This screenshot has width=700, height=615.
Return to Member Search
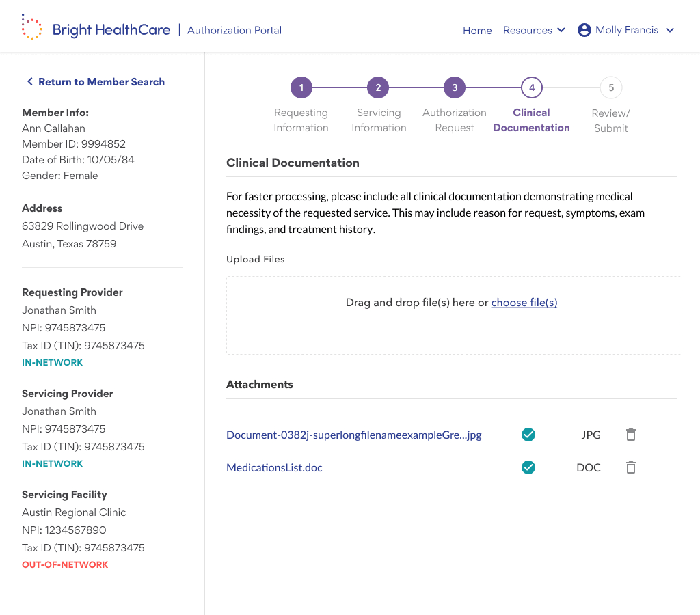pos(101,82)
